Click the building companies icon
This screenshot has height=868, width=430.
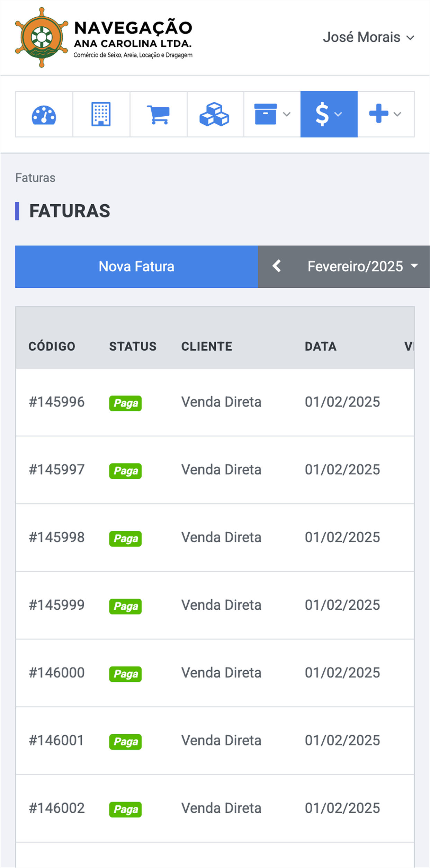click(101, 114)
